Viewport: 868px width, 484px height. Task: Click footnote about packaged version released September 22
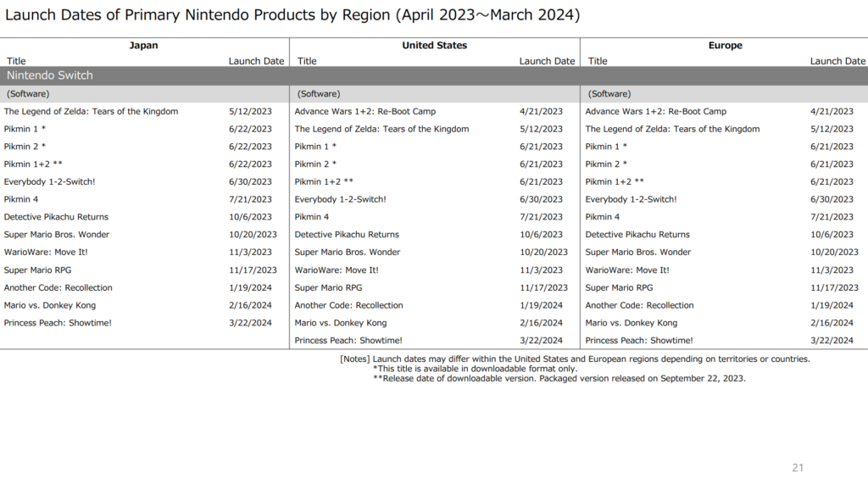(559, 379)
